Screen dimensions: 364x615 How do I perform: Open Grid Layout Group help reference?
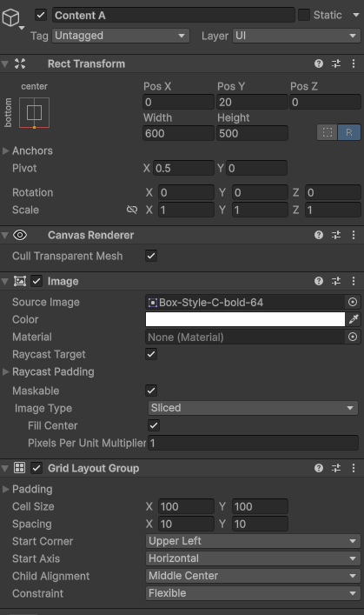[319, 468]
